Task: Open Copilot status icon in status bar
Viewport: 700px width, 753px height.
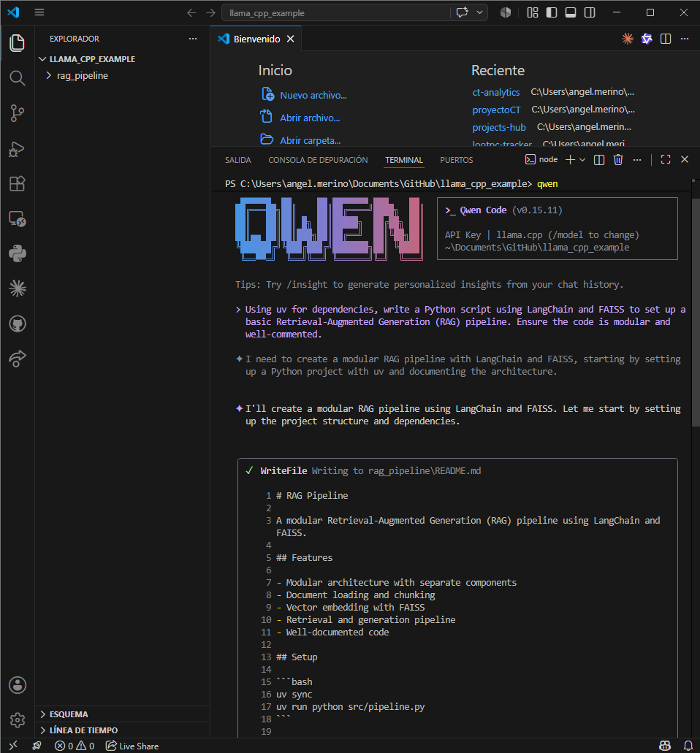Action: tap(665, 746)
